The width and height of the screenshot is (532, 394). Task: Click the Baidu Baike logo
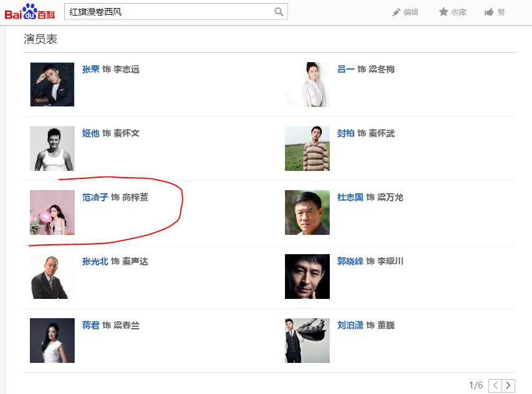pos(29,11)
